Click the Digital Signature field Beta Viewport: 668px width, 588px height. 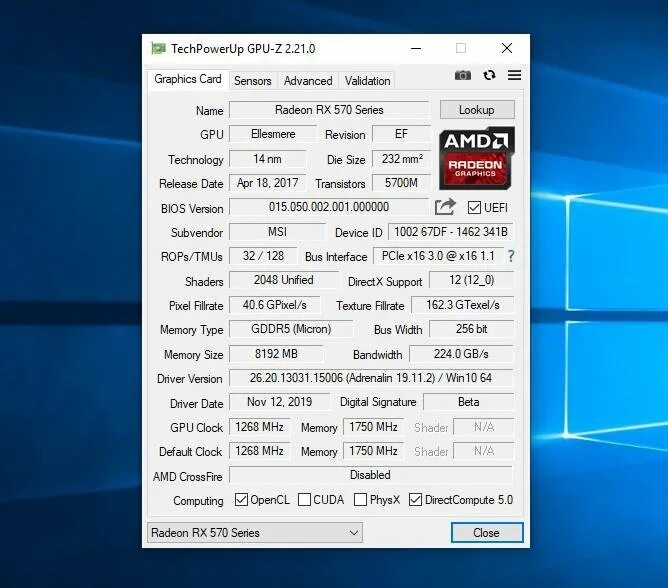click(x=469, y=402)
